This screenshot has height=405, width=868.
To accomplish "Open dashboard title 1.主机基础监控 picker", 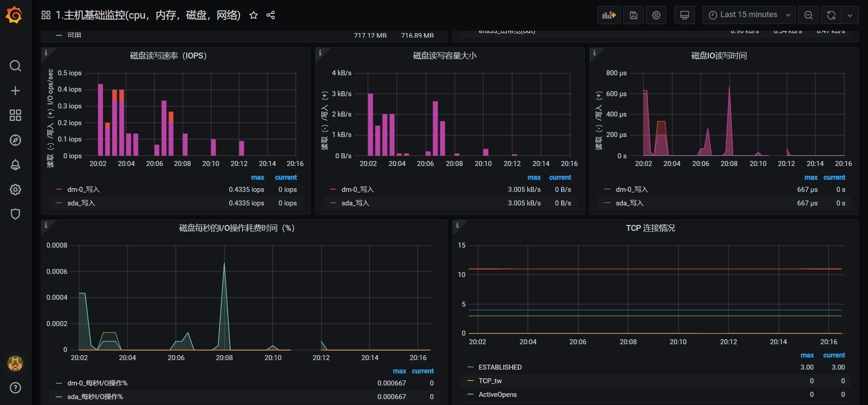I will (148, 15).
